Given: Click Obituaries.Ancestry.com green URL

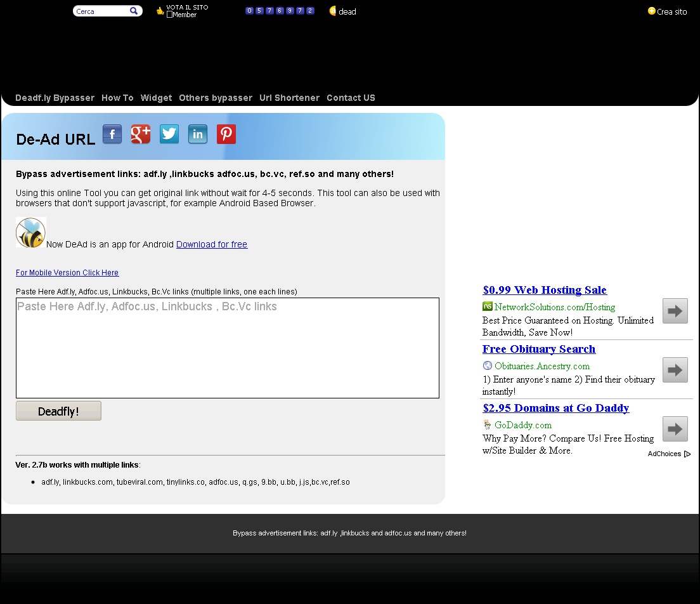Looking at the screenshot, I should point(542,366).
